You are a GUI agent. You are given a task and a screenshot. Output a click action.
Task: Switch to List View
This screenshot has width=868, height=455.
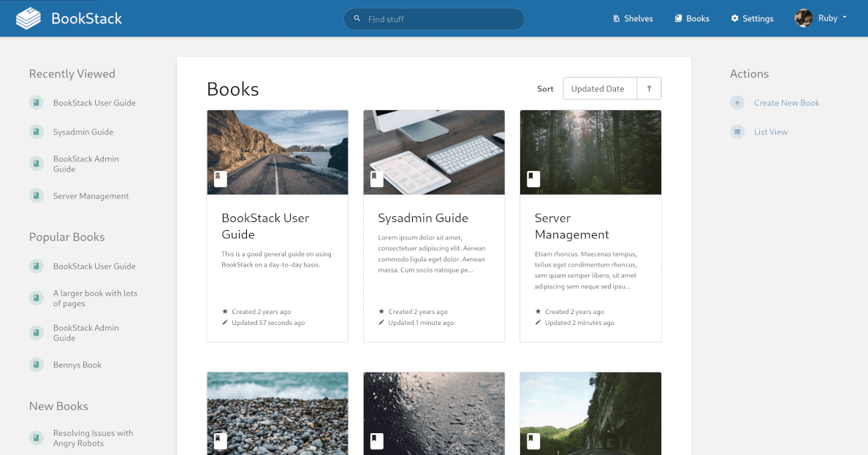click(771, 132)
